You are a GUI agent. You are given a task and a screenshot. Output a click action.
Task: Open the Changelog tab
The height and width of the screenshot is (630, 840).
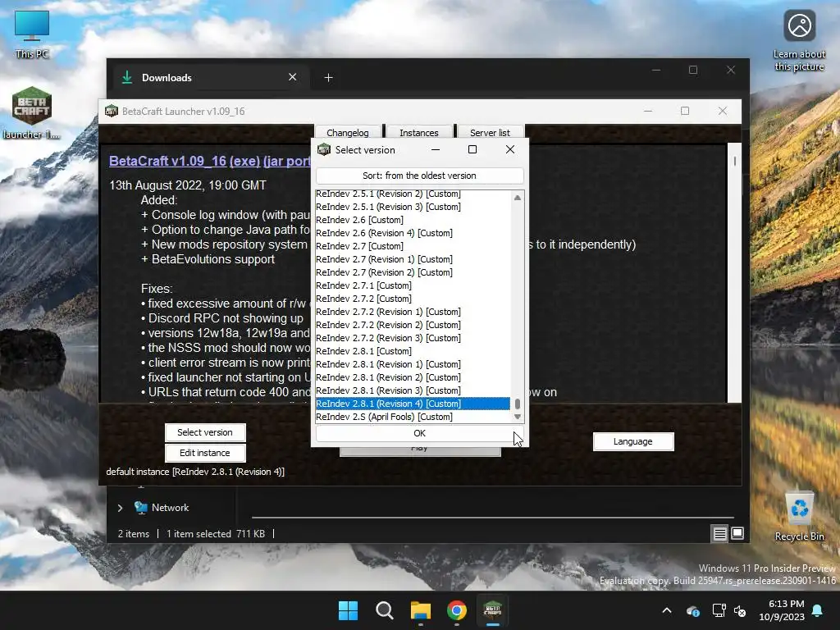pos(348,132)
